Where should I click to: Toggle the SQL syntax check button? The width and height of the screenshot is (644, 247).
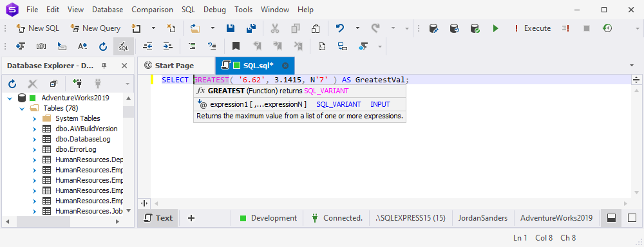pyautogui.click(x=123, y=46)
